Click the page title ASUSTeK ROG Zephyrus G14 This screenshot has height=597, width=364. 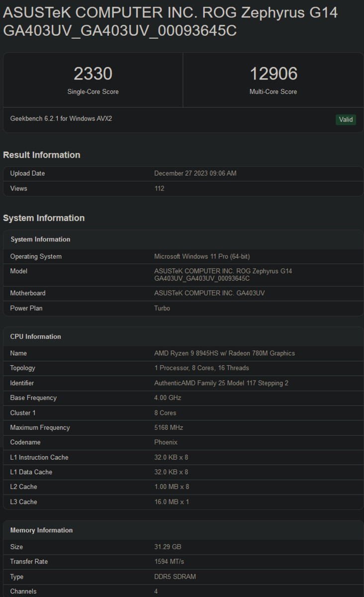tap(171, 21)
